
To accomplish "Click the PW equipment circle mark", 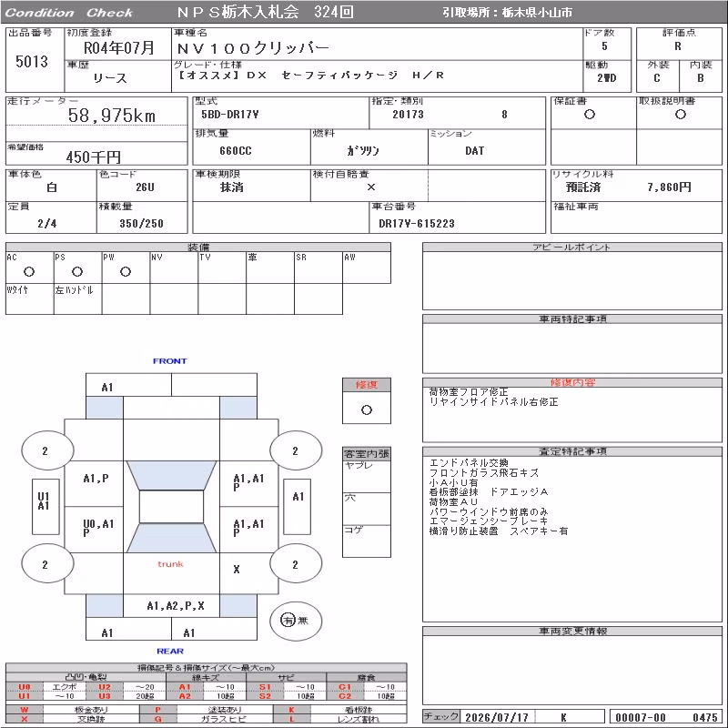I will (126, 272).
